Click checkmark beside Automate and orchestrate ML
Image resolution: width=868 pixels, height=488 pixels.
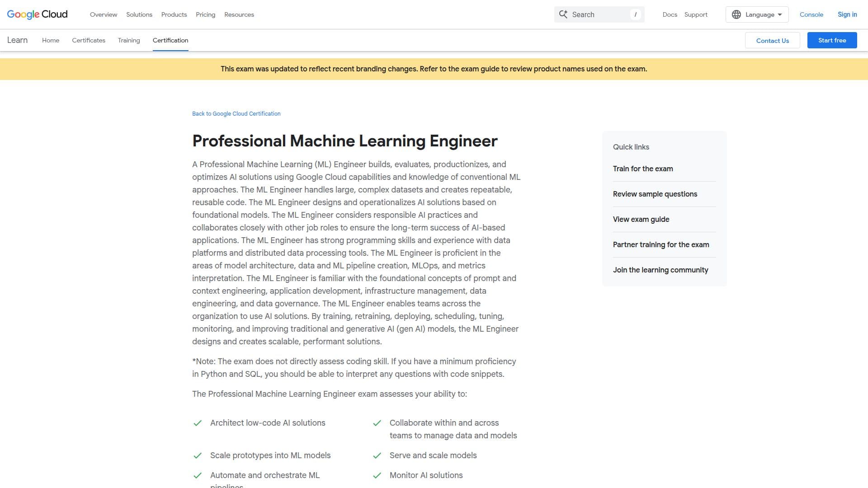click(198, 475)
